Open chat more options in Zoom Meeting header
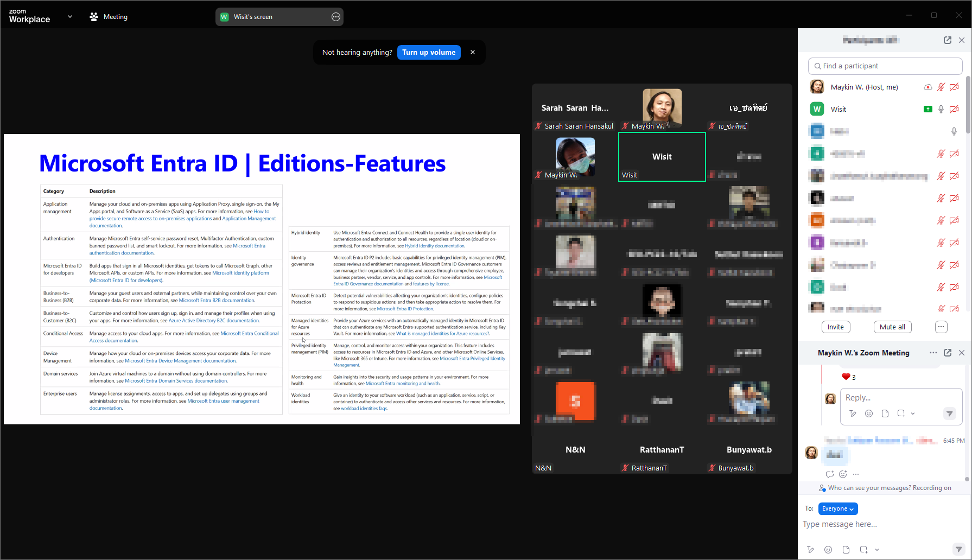972x560 pixels. click(x=933, y=353)
